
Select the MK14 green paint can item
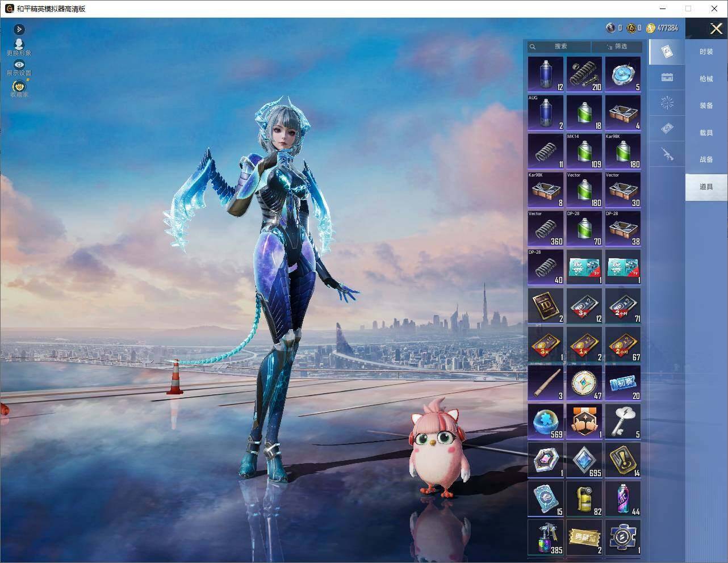tap(584, 151)
